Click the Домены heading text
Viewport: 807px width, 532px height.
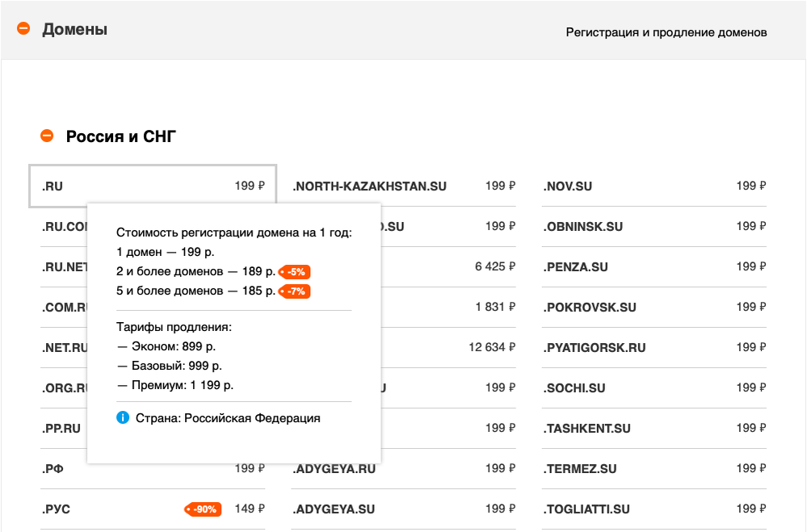pyautogui.click(x=74, y=29)
